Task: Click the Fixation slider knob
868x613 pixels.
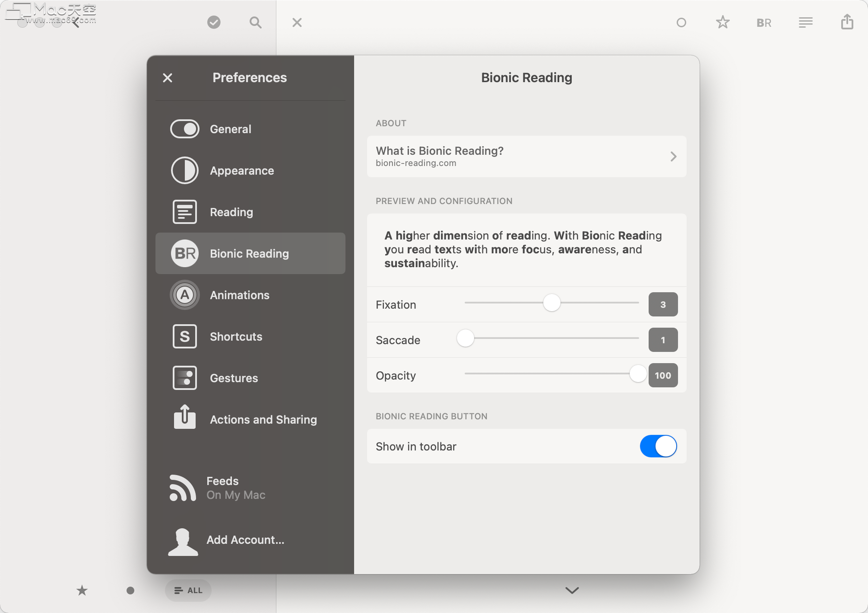Action: click(x=552, y=303)
